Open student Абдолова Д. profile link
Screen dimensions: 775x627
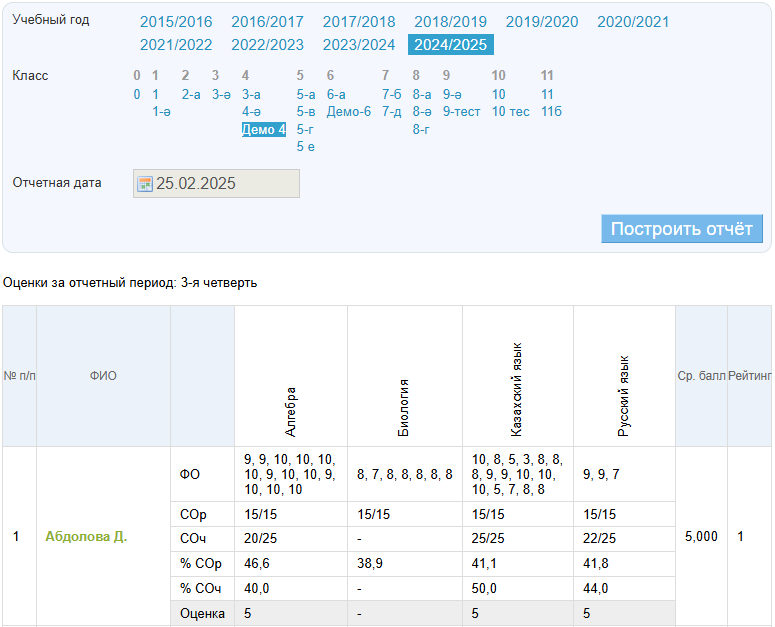tap(86, 536)
